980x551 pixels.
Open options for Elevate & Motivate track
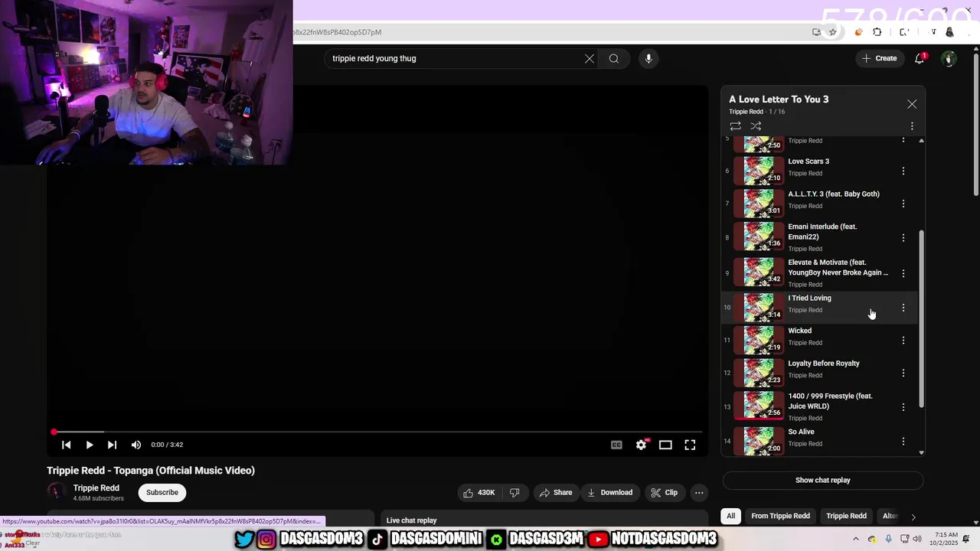tap(903, 273)
